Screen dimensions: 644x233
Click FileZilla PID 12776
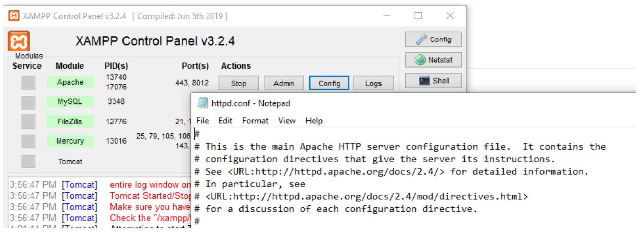point(116,121)
